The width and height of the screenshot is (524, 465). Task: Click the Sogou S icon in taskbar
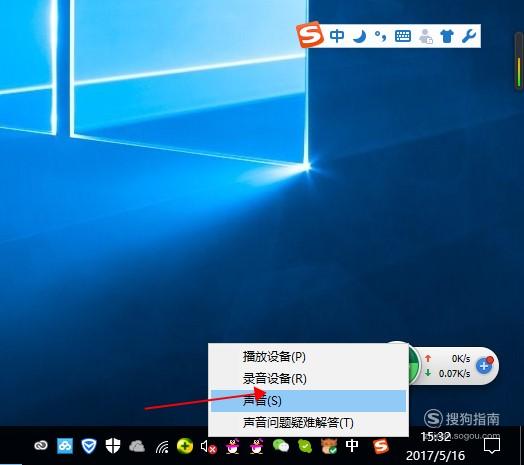pyautogui.click(x=381, y=446)
